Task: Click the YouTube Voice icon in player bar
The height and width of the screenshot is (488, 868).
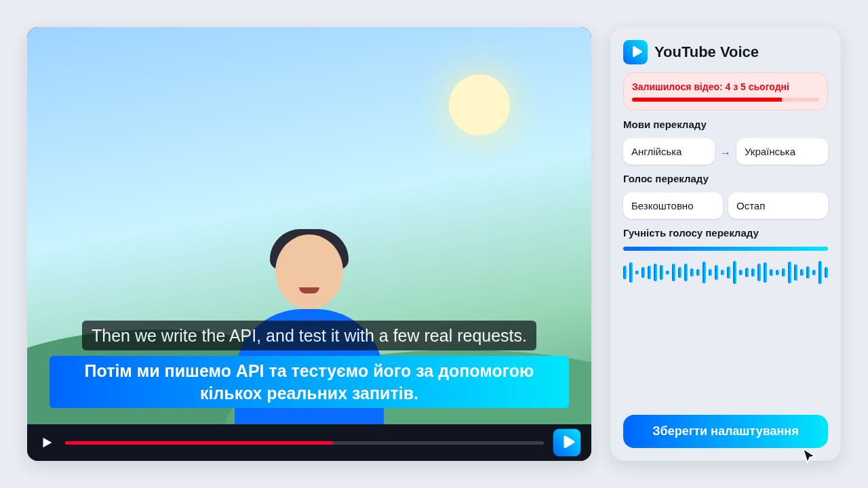Action: (567, 443)
